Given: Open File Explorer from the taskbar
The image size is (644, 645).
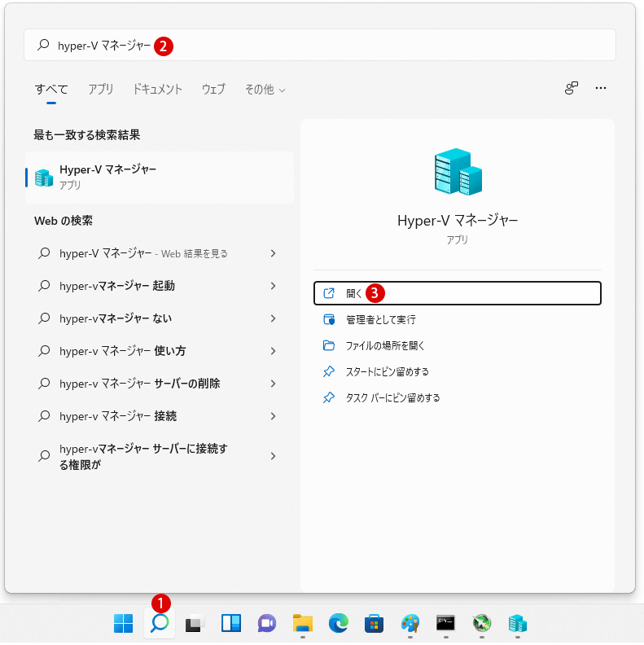Looking at the screenshot, I should [x=303, y=623].
